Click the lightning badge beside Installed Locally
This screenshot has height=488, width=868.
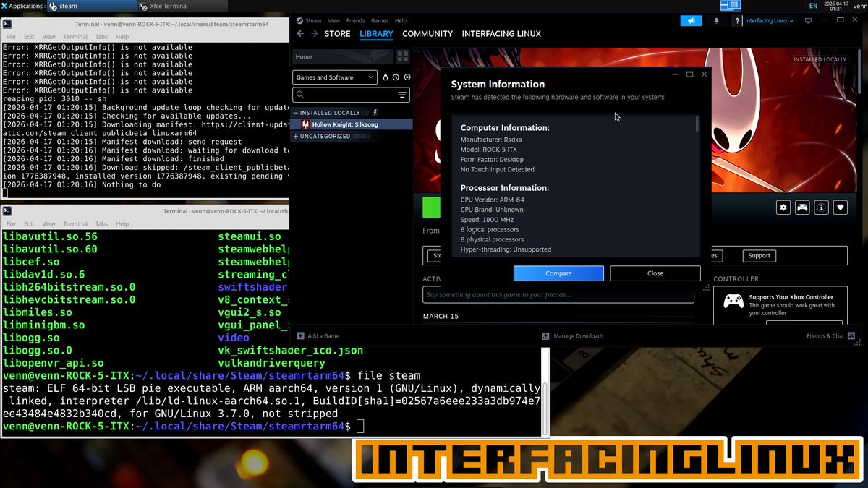(375, 113)
